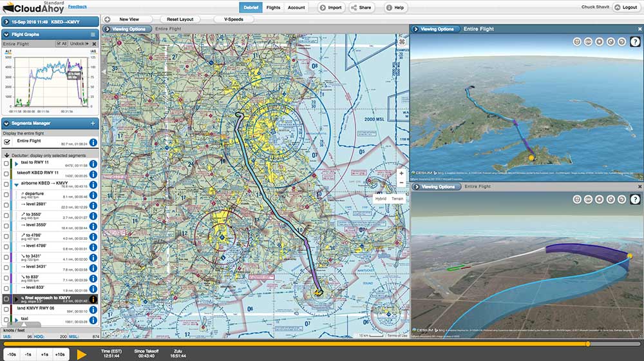Image resolution: width=644 pixels, height=361 pixels.
Task: Open info for 'final approach to KMVY' segment
Action: [x=93, y=299]
